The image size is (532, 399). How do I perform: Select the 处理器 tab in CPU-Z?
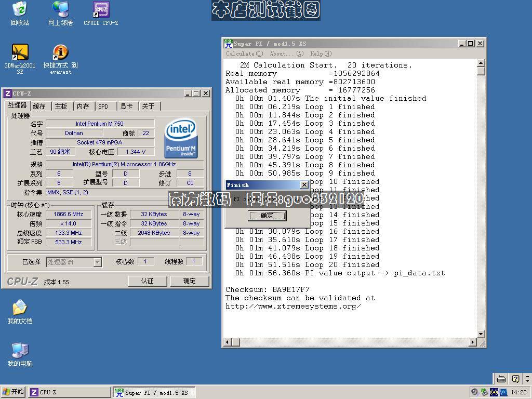tap(17, 105)
